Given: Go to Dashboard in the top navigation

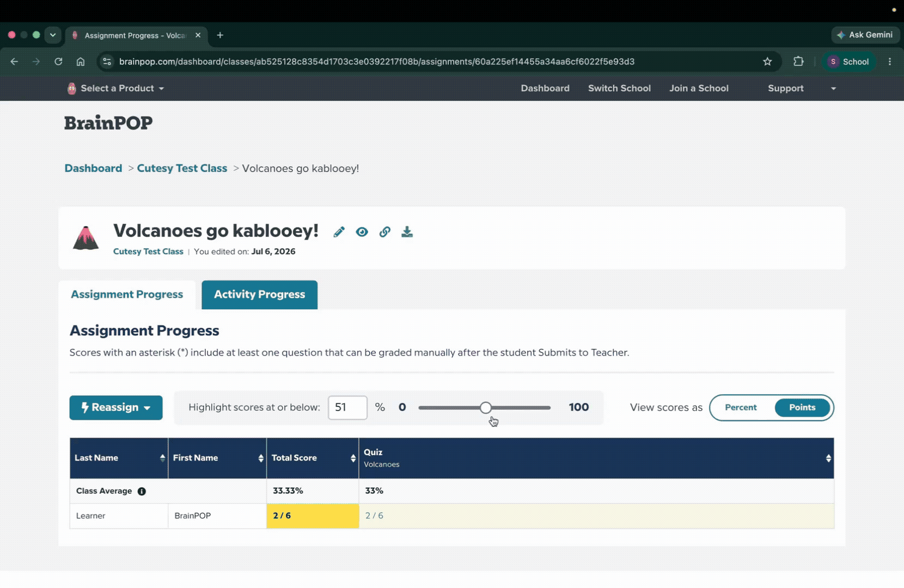Looking at the screenshot, I should tap(545, 88).
